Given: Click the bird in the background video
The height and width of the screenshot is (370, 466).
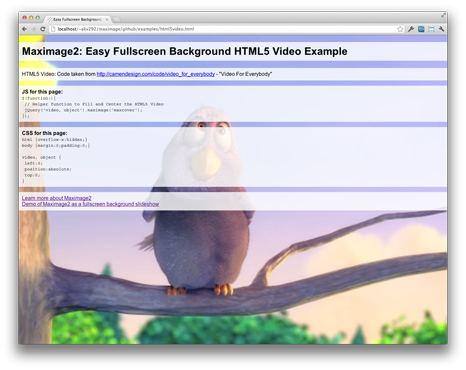Looking at the screenshot, I should (203, 200).
